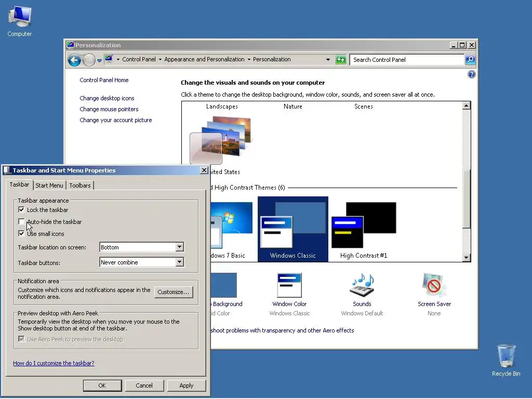Image resolution: width=532 pixels, height=399 pixels.
Task: Click Personalization breadcrumb item
Action: tap(272, 59)
